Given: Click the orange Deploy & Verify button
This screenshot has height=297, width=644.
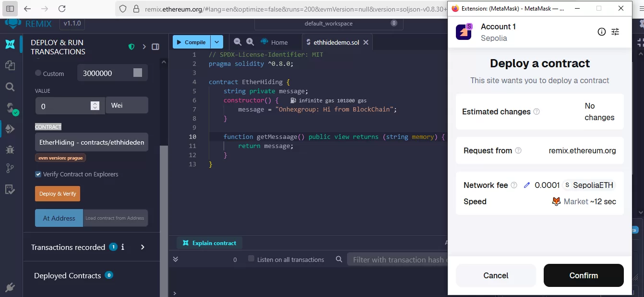Looking at the screenshot, I should pyautogui.click(x=58, y=194).
